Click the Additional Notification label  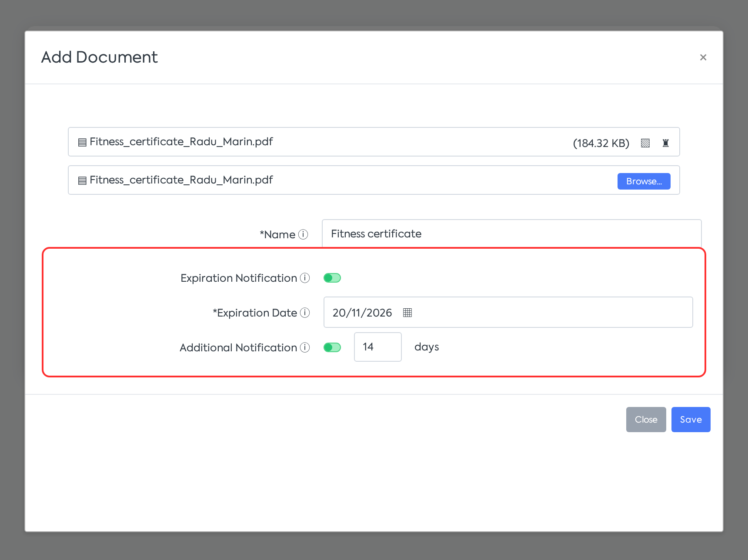pos(238,347)
